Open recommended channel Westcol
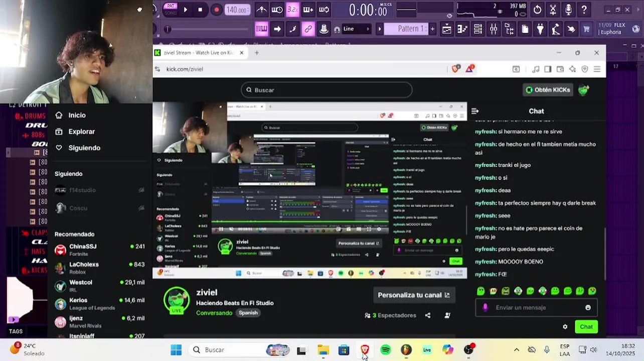Image resolution: width=644 pixels, height=361 pixels. click(99, 286)
